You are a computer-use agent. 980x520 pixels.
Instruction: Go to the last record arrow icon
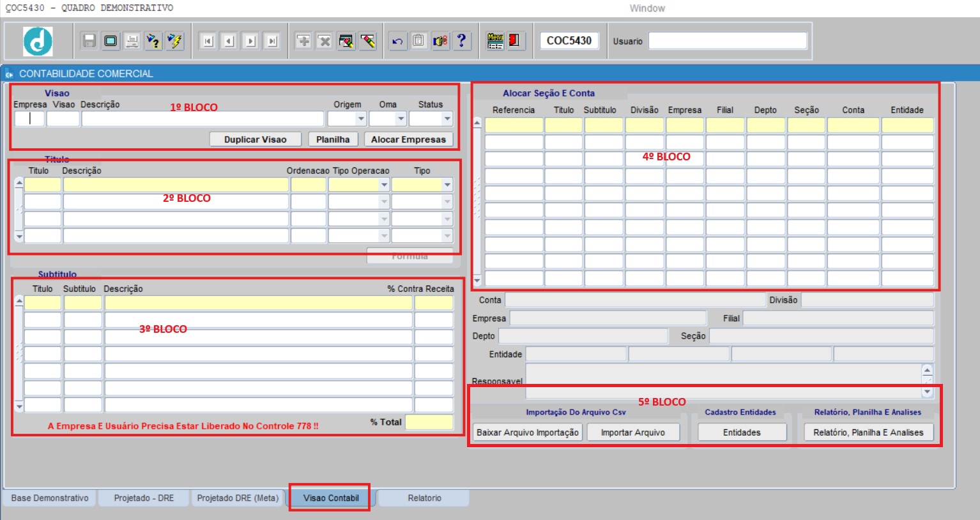(x=272, y=42)
